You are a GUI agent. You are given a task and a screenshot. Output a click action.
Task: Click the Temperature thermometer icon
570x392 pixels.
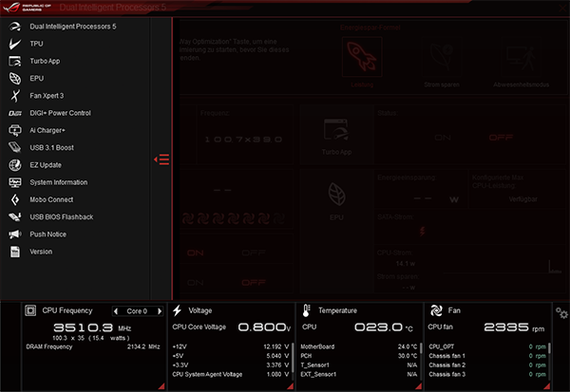307,310
